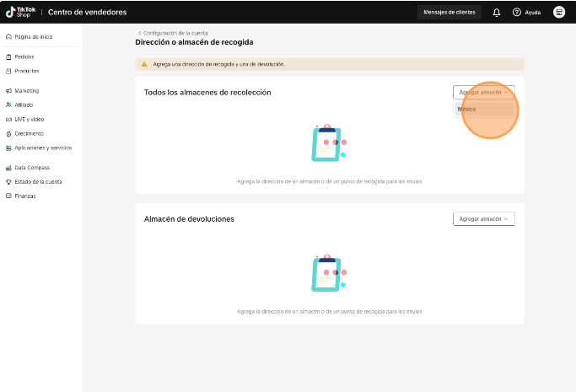This screenshot has width=576, height=392.
Task: Click the yellow warning triangle icon
Action: (x=144, y=64)
